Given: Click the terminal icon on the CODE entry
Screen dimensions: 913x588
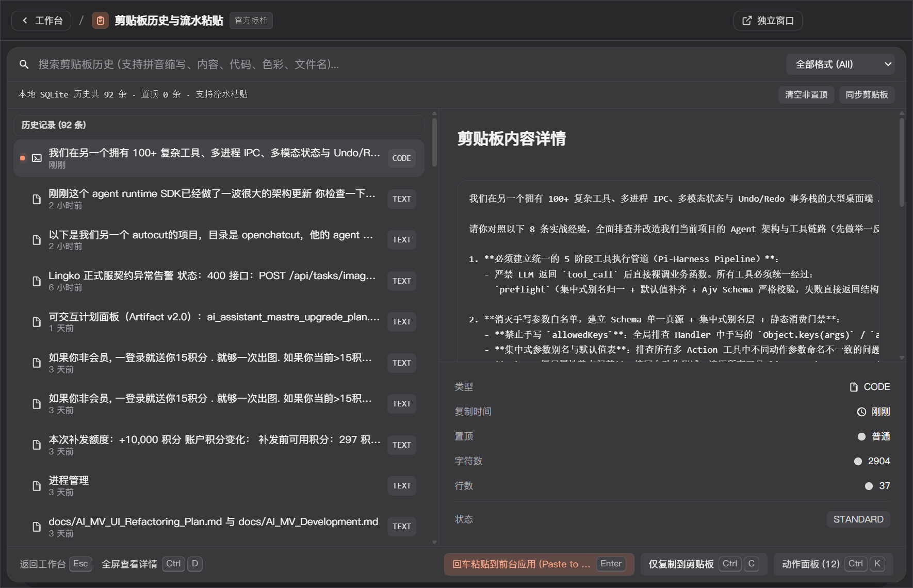Looking at the screenshot, I should coord(37,158).
